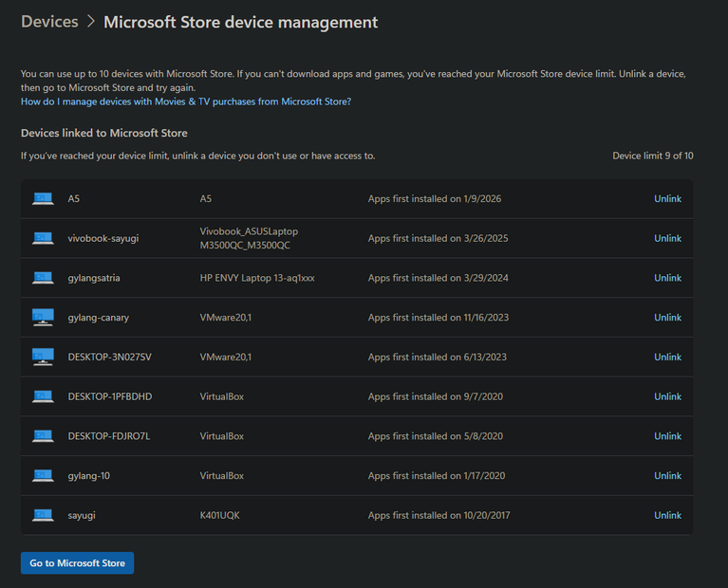Select the device name gylang-canary
Viewport: 728px width, 588px height.
pyautogui.click(x=99, y=318)
